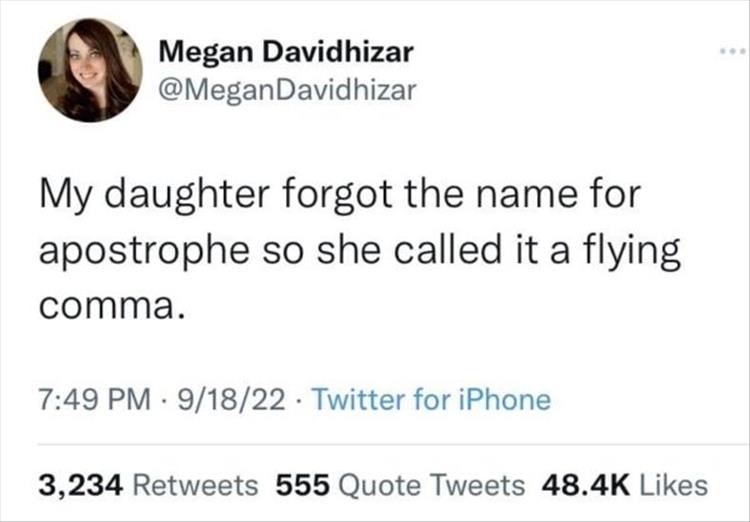Click Megan Davidhizar's profile picture
750x522 pixels.
[89, 70]
